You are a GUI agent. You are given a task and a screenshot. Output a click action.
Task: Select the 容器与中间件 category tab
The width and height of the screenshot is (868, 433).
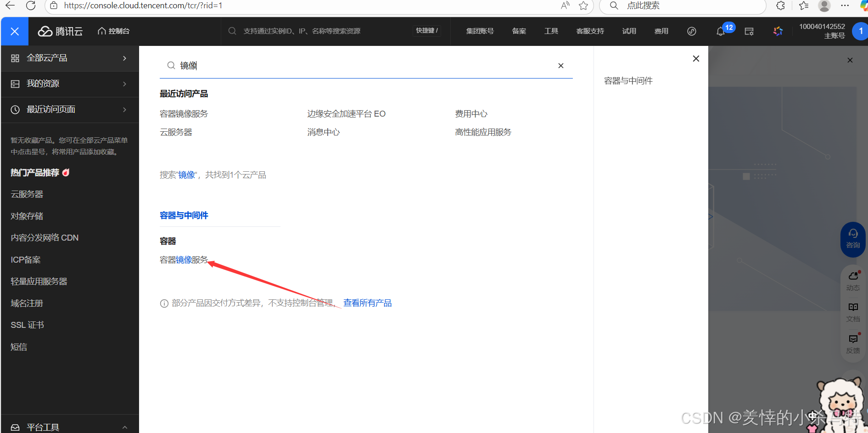coord(184,215)
